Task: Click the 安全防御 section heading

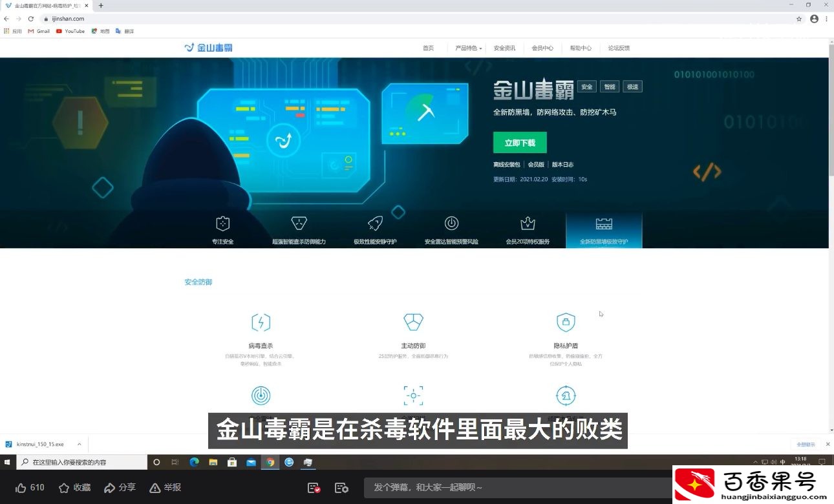Action: click(198, 282)
